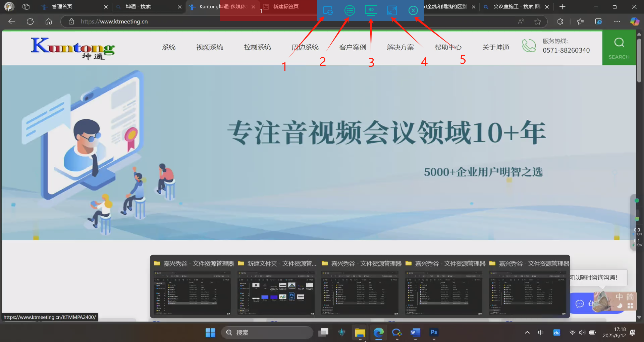Add this page to favorites with the star
Screen dimensions: 644x342
pyautogui.click(x=538, y=21)
